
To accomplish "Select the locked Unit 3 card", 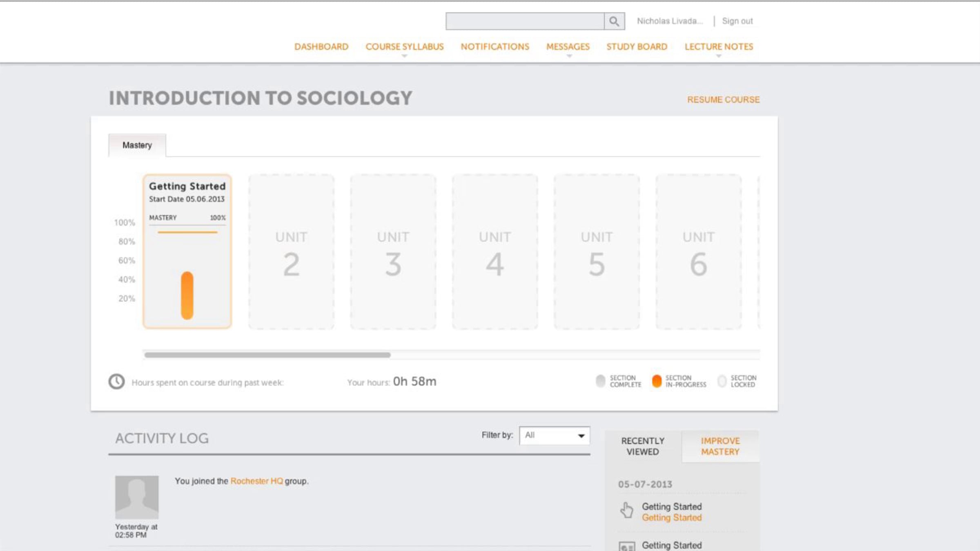I will tap(393, 251).
